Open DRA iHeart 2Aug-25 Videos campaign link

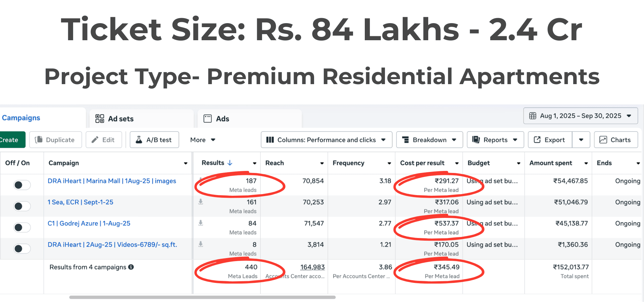112,245
